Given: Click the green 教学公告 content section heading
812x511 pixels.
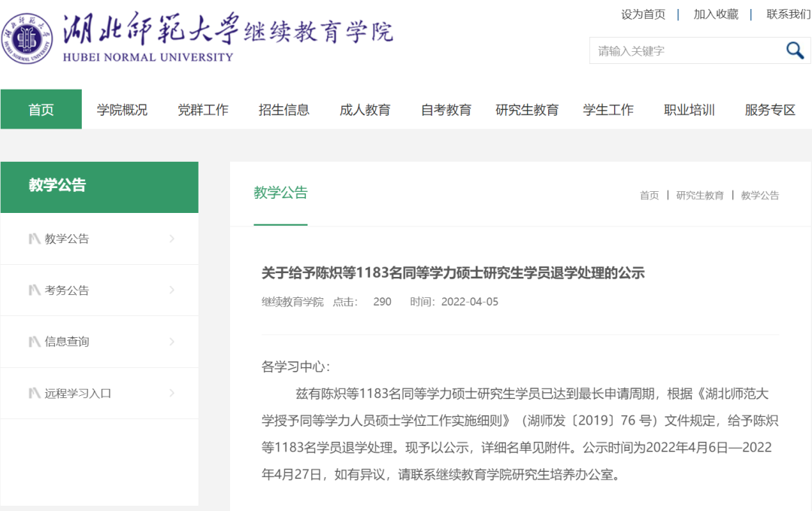Looking at the screenshot, I should 280,193.
